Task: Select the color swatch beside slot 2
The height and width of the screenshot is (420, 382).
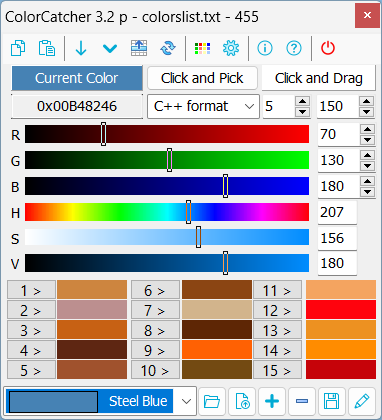Action: [92, 310]
